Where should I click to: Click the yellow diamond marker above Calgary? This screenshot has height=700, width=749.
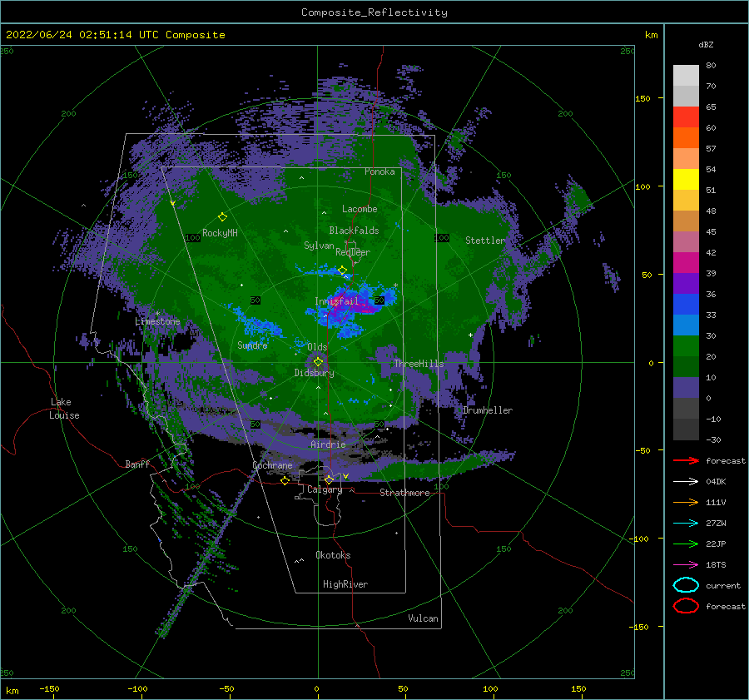click(x=329, y=479)
